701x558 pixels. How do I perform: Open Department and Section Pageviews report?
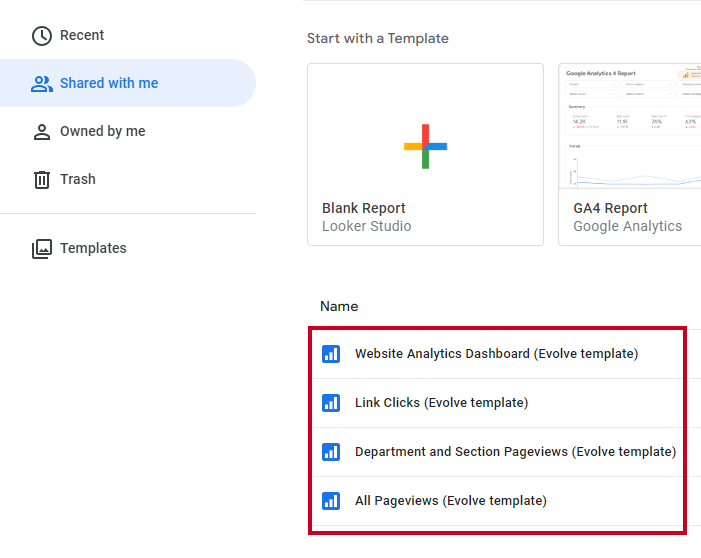tap(515, 452)
